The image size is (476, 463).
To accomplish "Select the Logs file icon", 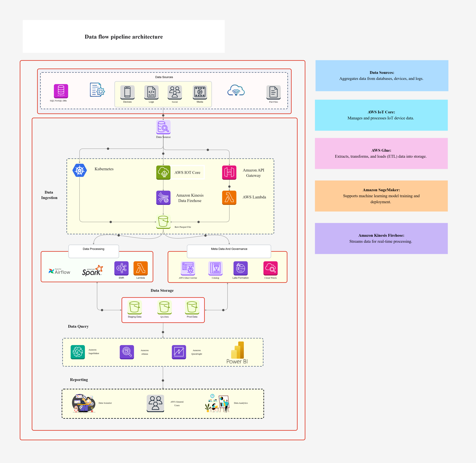I will click(x=151, y=92).
